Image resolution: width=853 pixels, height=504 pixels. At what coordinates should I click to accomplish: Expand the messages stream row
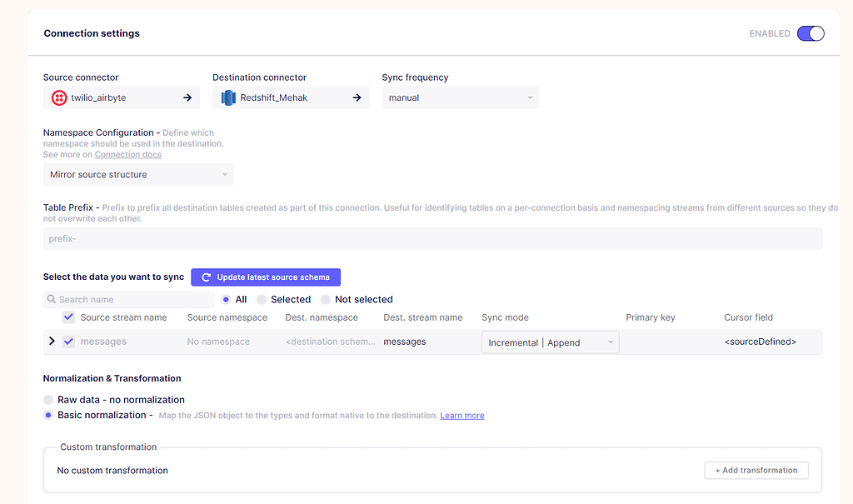pos(52,342)
